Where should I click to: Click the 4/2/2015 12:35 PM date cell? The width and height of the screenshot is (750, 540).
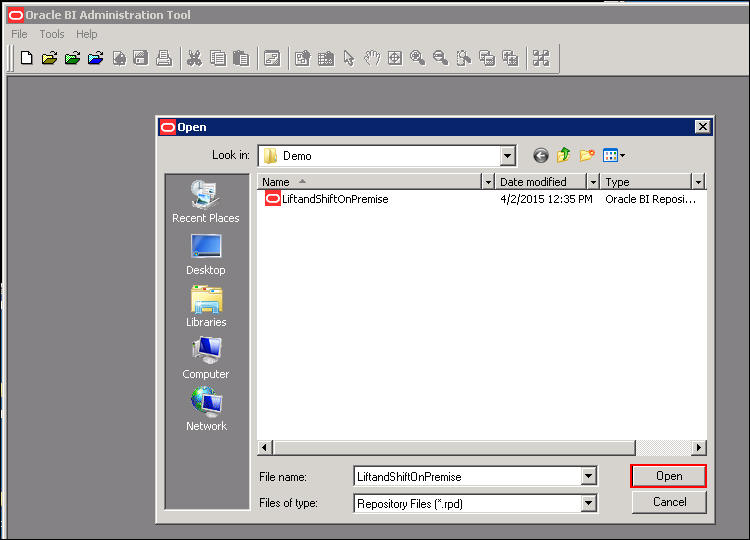(546, 199)
